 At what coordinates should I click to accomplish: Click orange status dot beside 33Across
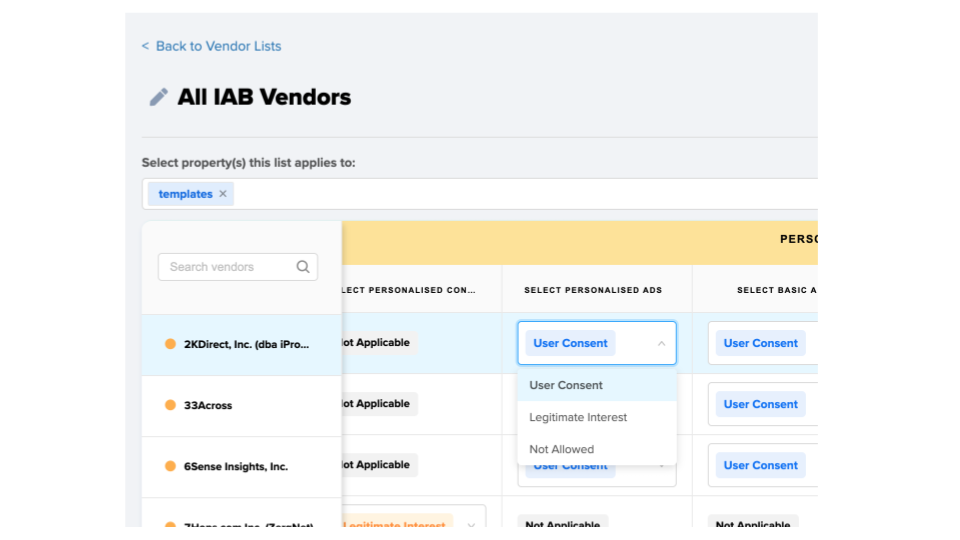(170, 405)
